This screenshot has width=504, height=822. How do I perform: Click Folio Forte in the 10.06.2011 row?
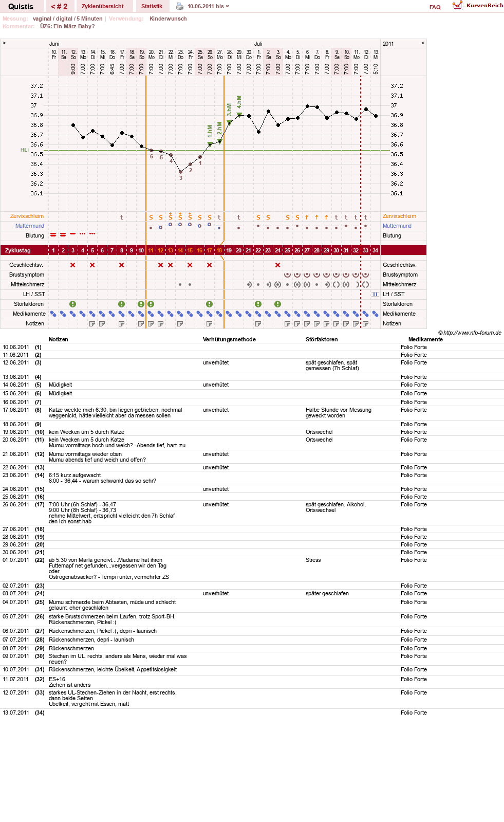point(414,348)
